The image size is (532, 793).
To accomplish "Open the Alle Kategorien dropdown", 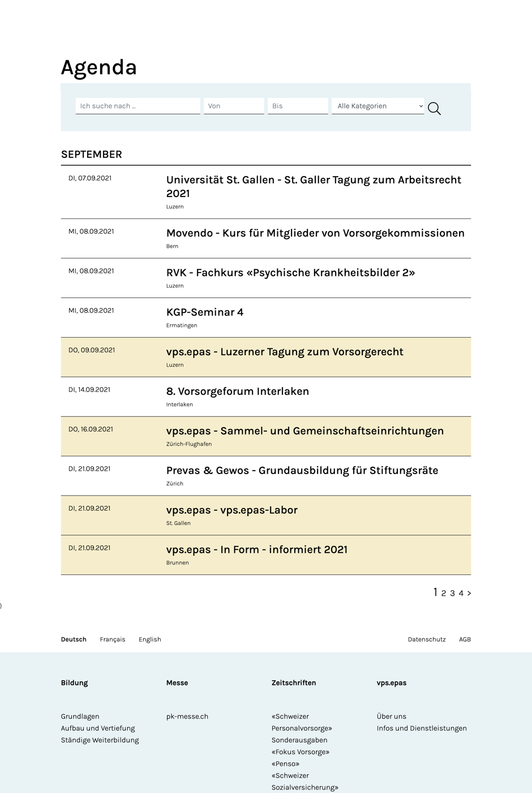I will [x=377, y=106].
